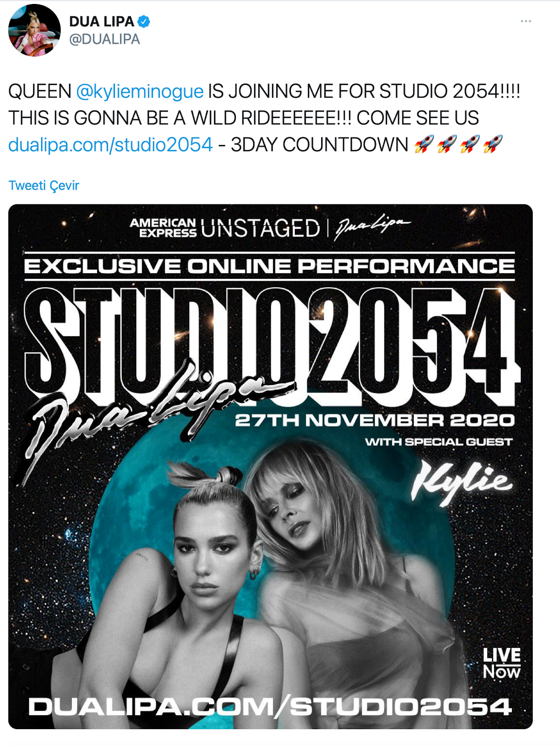Click the last rocket emoji

click(x=493, y=144)
